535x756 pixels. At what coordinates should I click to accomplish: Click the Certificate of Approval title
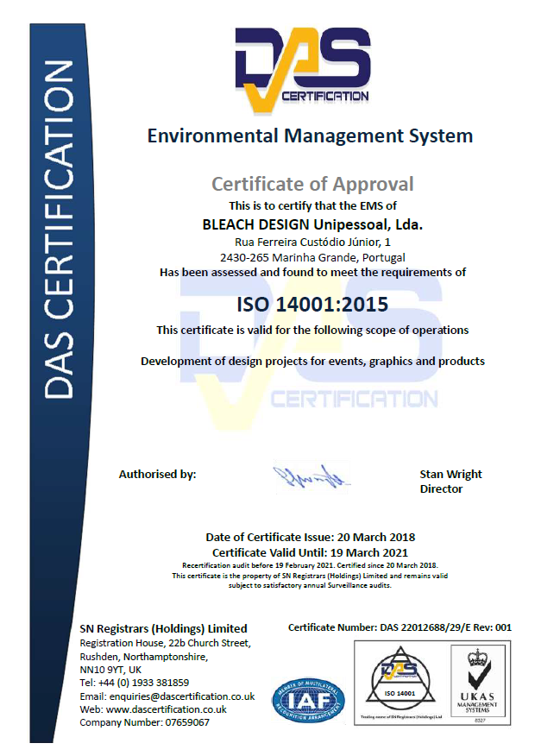coord(312,184)
